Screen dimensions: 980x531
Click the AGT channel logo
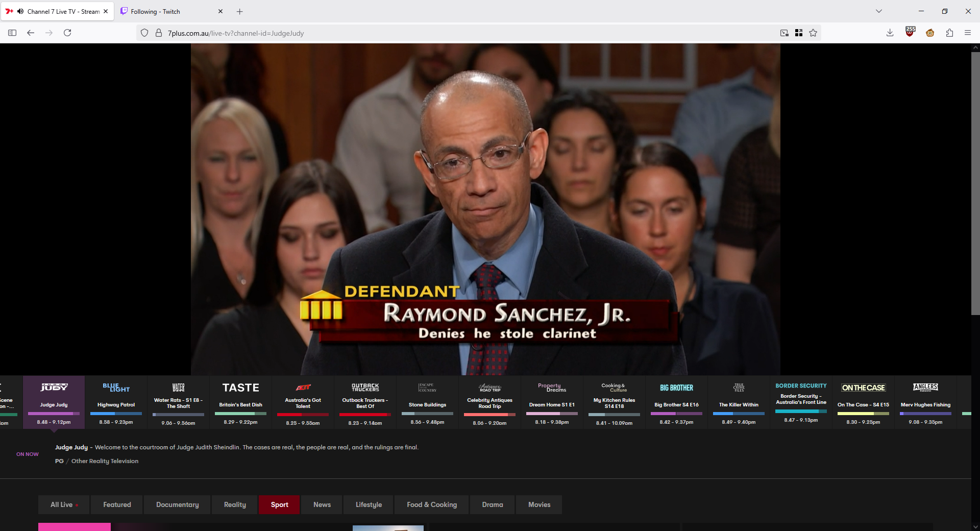click(303, 388)
